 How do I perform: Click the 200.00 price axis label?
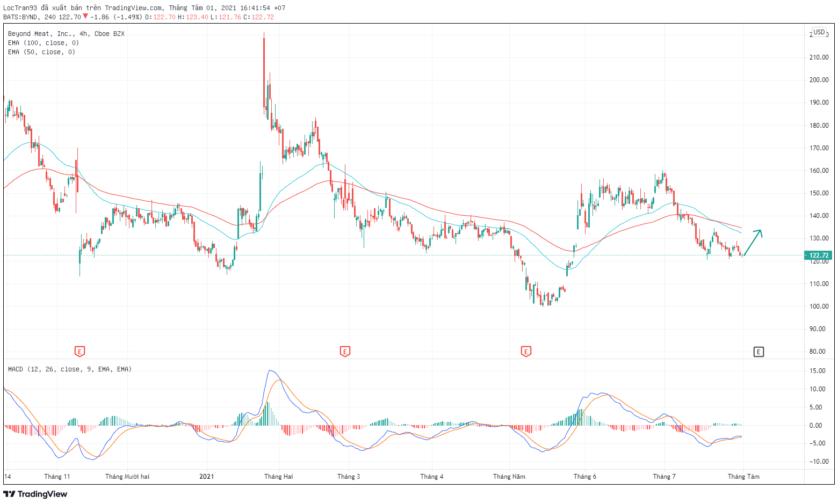[x=819, y=80]
